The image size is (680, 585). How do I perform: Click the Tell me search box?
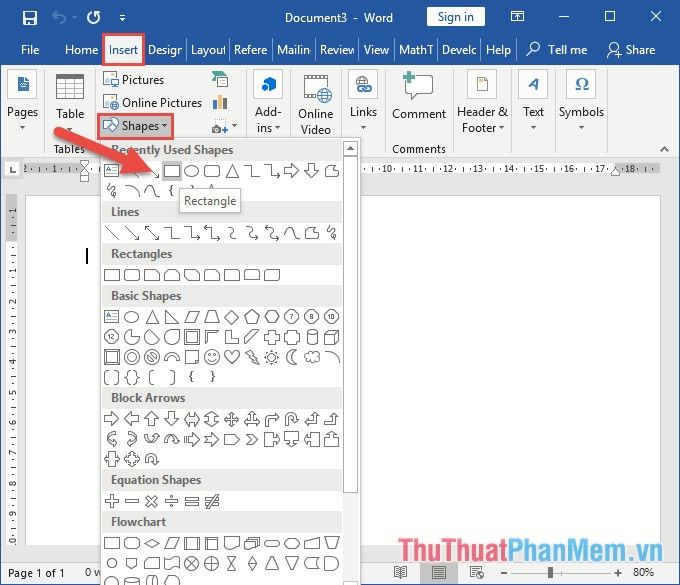coord(557,50)
